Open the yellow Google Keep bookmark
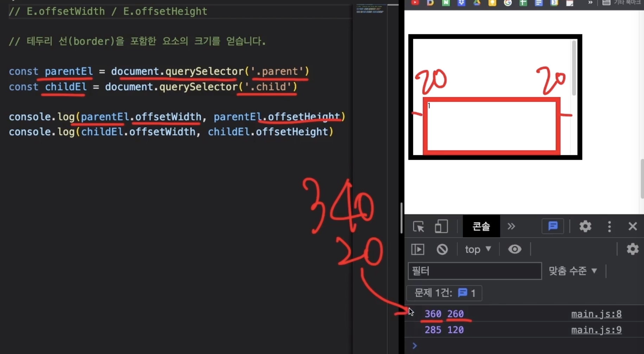 (x=492, y=3)
